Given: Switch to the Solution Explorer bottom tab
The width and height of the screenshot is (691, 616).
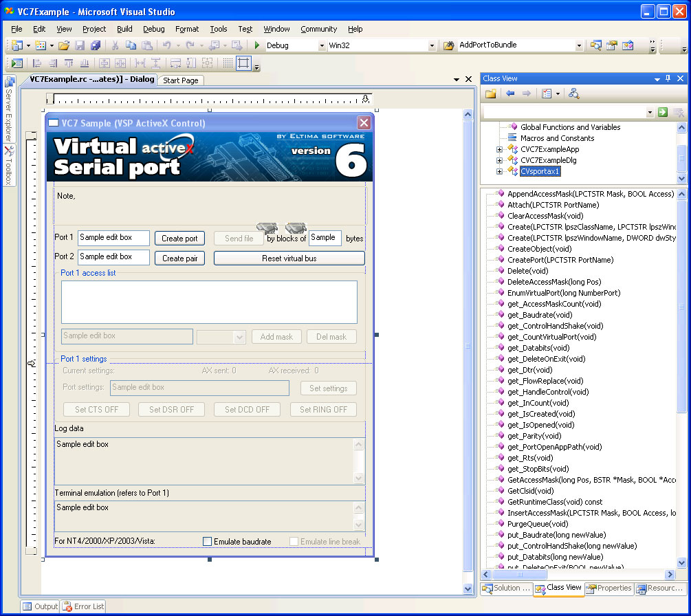Looking at the screenshot, I should point(506,588).
